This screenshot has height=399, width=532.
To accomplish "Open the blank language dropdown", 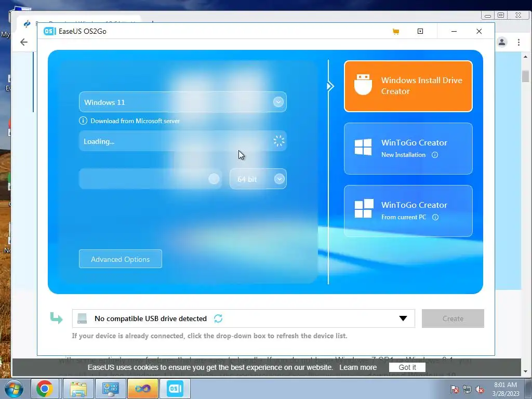I will tap(150, 179).
